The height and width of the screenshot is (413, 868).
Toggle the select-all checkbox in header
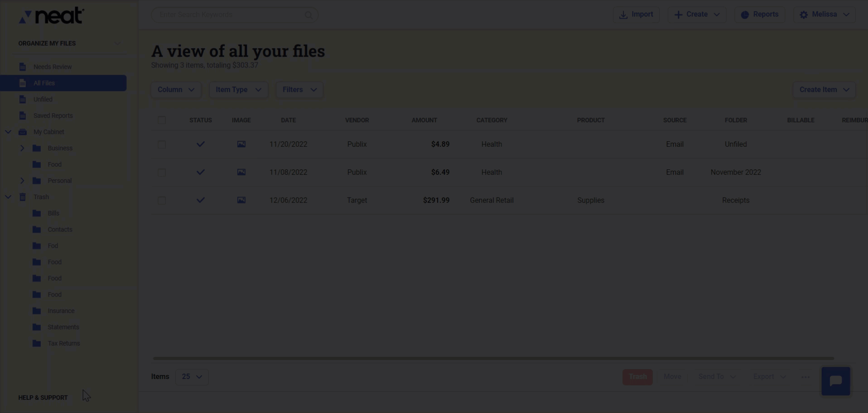point(162,120)
